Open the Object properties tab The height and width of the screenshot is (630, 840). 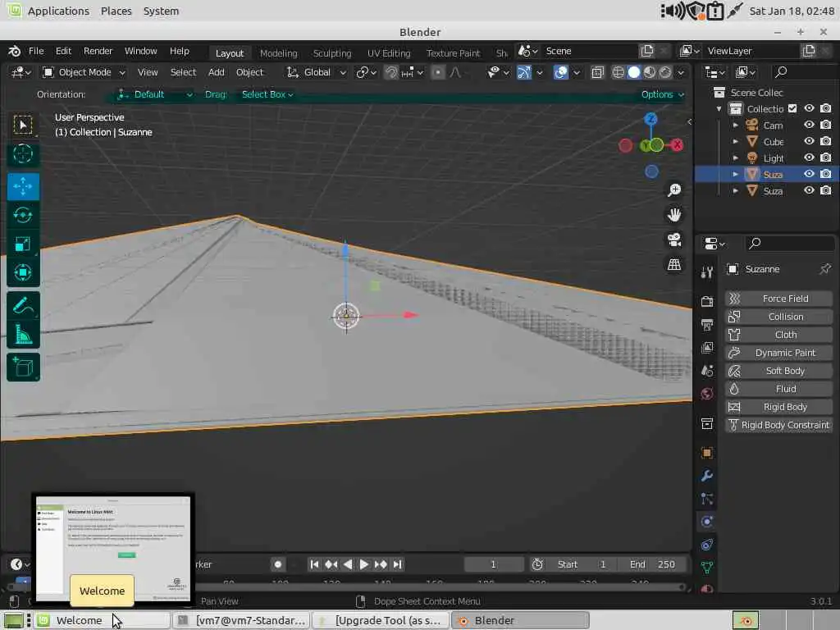point(706,453)
